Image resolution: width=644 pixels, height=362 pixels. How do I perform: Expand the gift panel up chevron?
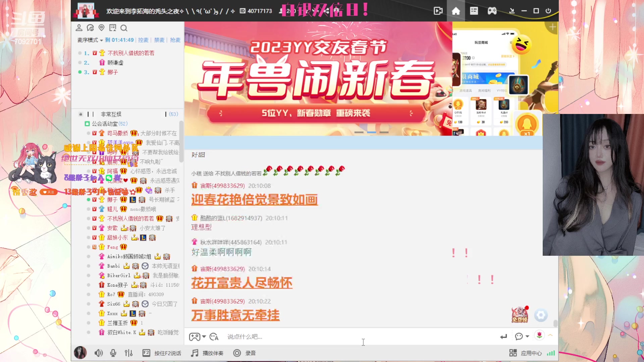click(x=550, y=335)
